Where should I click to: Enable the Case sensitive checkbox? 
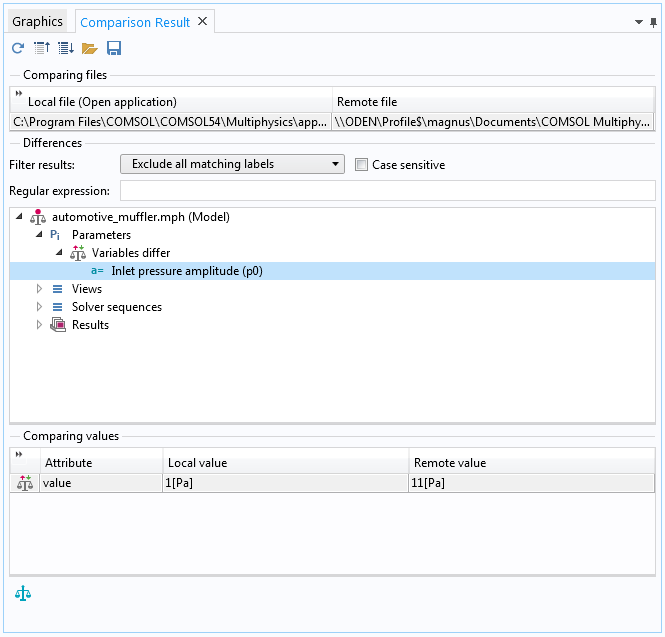[x=361, y=165]
